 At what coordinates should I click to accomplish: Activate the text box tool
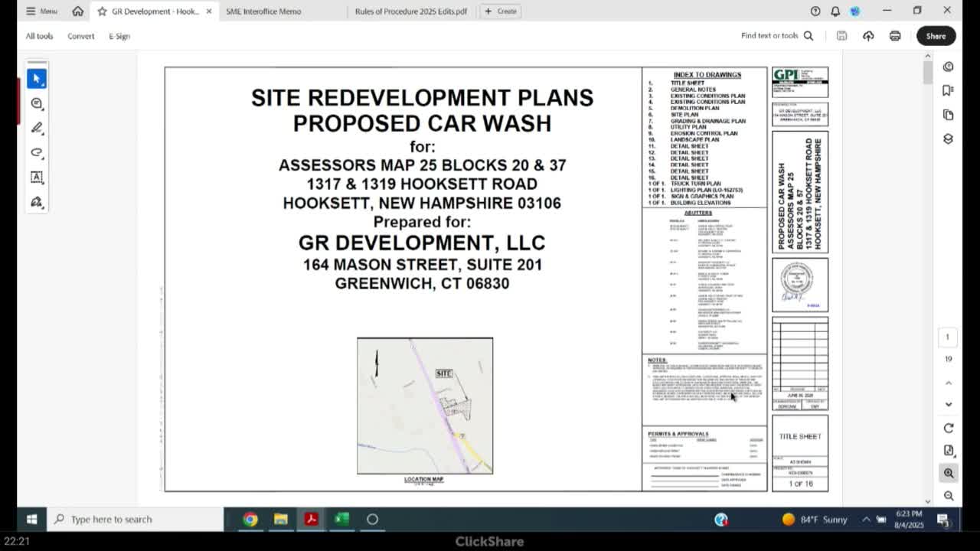(37, 177)
